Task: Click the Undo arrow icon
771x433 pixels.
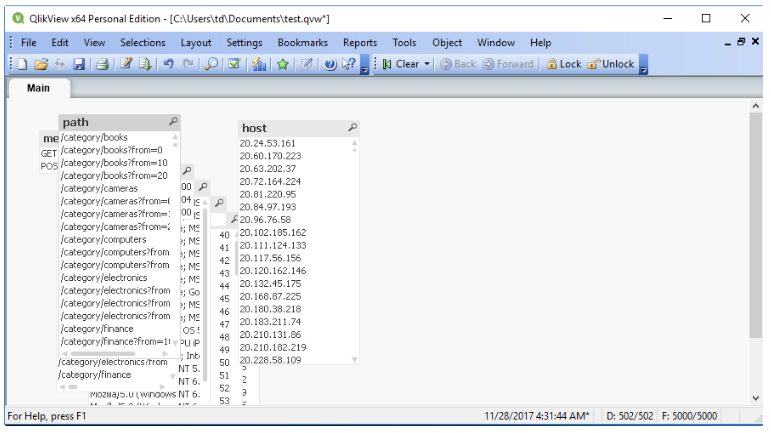Action: point(169,64)
